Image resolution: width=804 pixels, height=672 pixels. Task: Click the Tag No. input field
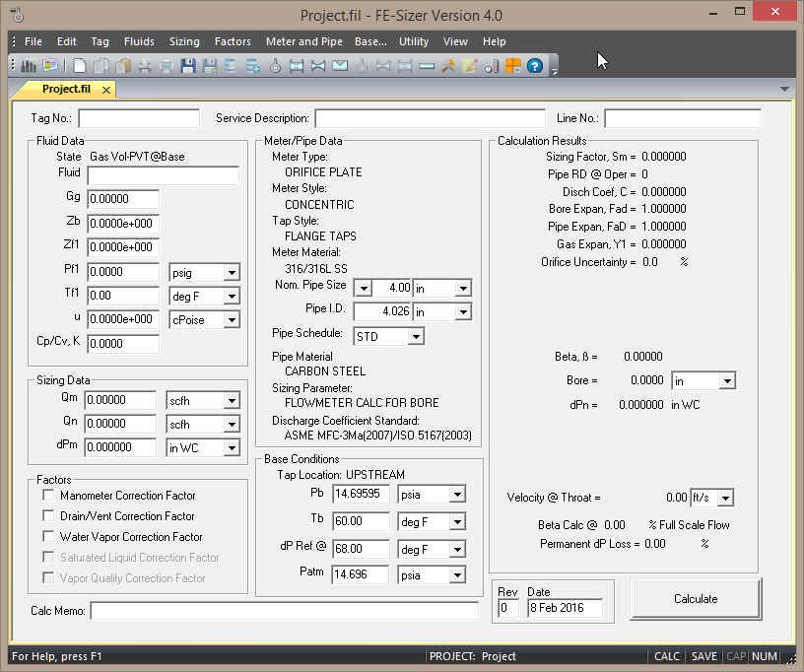(139, 118)
